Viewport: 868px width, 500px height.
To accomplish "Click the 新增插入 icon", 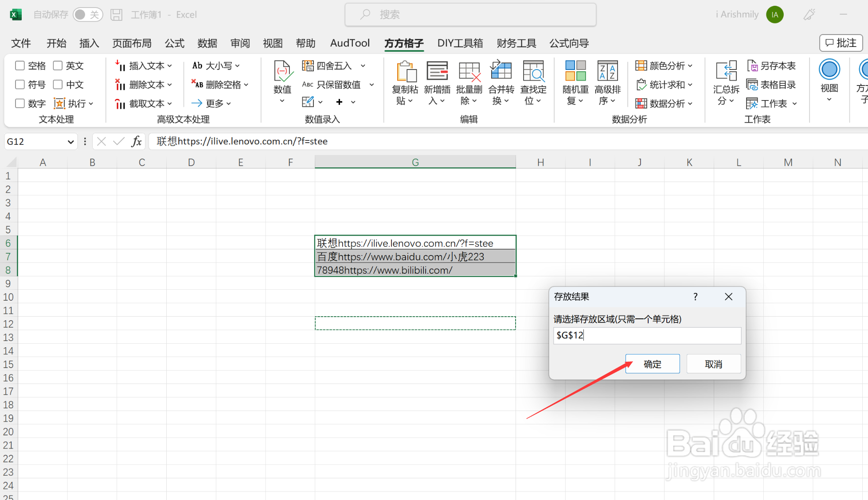I will (437, 71).
